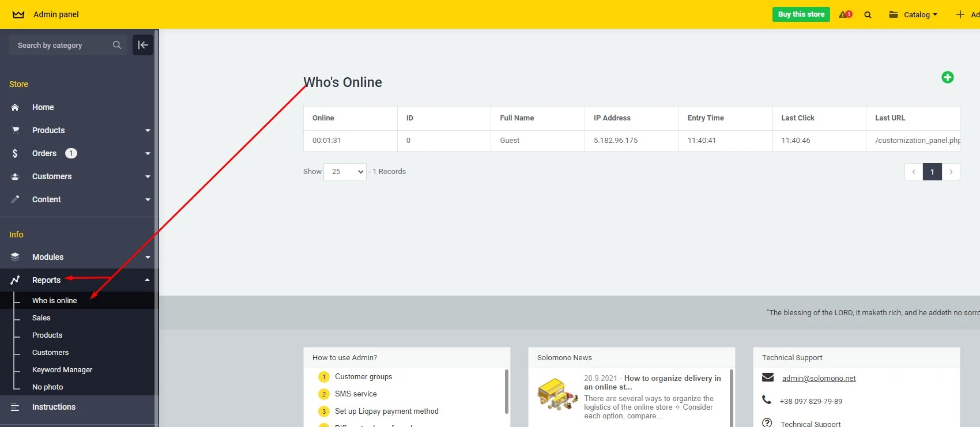Click the envelope icon in Technical Support
The height and width of the screenshot is (427, 980).
pyautogui.click(x=768, y=377)
